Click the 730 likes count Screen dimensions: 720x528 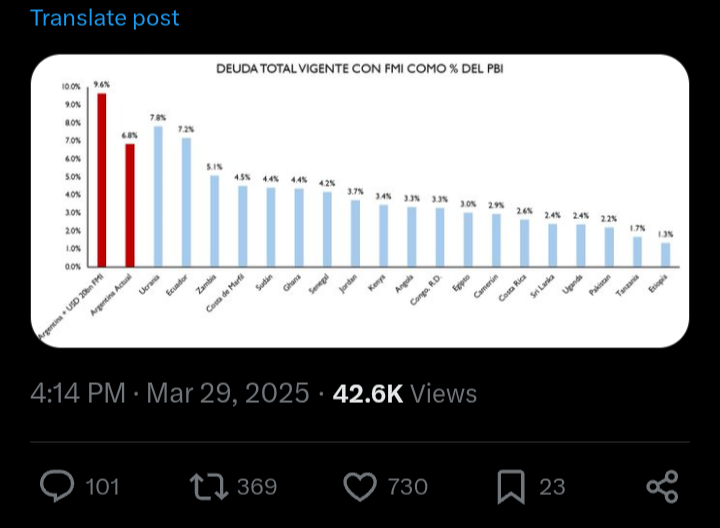(408, 487)
